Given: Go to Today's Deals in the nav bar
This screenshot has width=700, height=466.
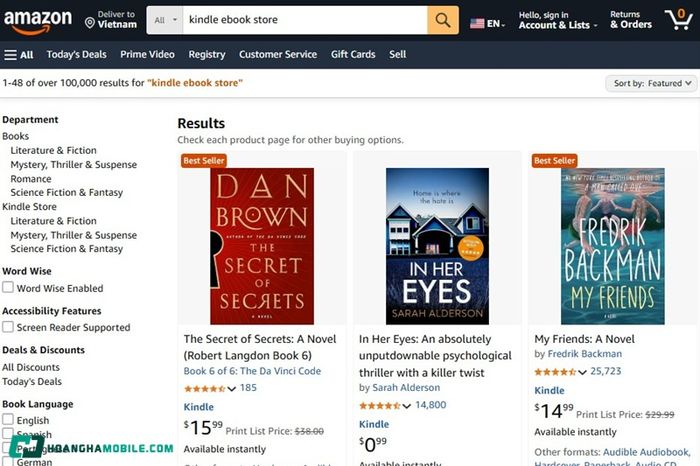Looking at the screenshot, I should click(x=77, y=54).
